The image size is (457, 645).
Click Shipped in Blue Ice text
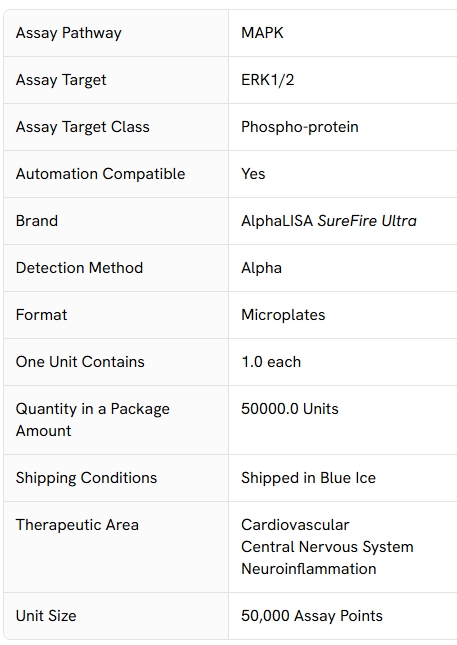point(309,478)
